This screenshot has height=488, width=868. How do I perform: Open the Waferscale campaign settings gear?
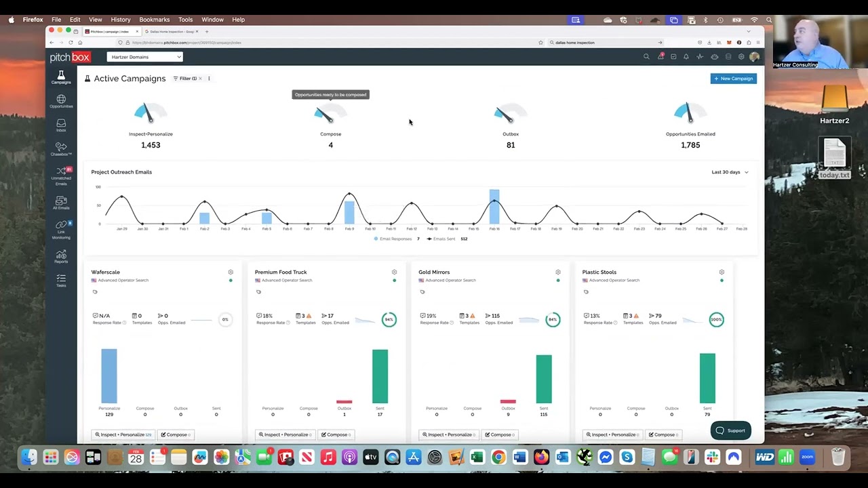[231, 272]
